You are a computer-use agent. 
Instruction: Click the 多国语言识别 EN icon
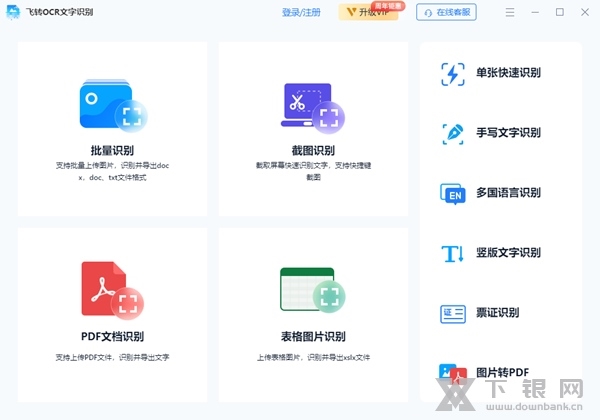pyautogui.click(x=453, y=194)
